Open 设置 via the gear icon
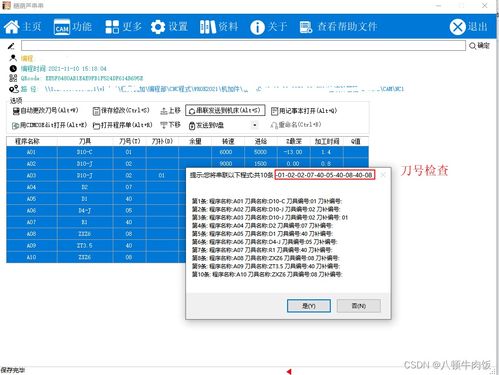This screenshot has width=499, height=375. [158, 27]
